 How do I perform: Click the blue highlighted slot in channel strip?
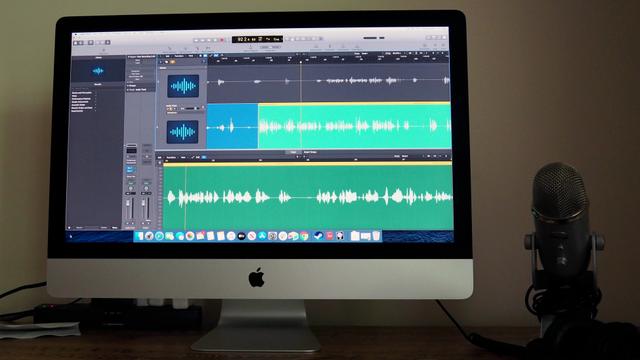[131, 169]
